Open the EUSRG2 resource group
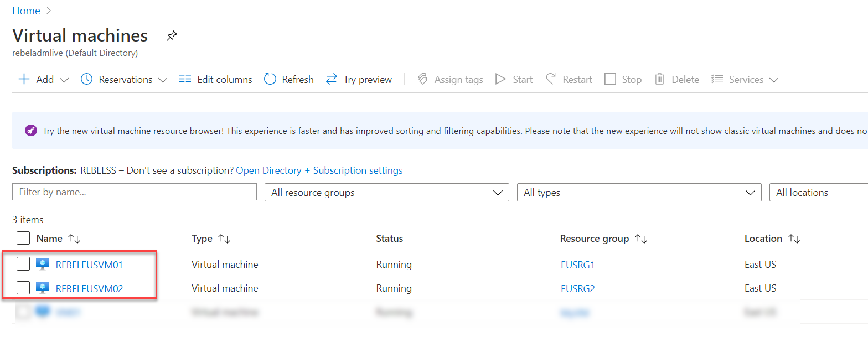868x357 pixels. (577, 288)
